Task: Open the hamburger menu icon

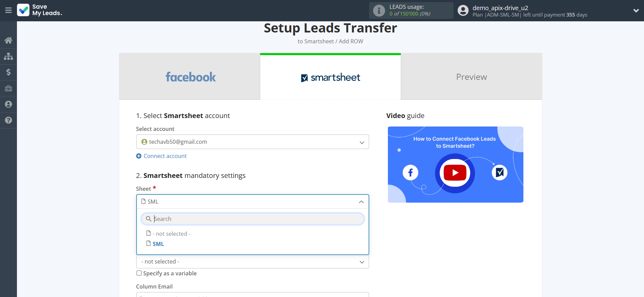Action: click(8, 10)
